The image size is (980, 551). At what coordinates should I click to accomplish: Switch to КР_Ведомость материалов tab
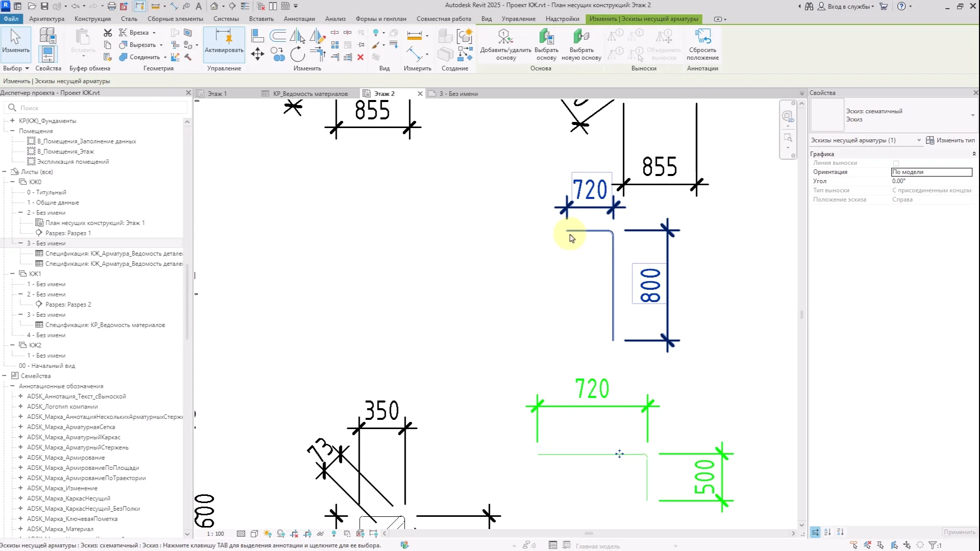(310, 94)
